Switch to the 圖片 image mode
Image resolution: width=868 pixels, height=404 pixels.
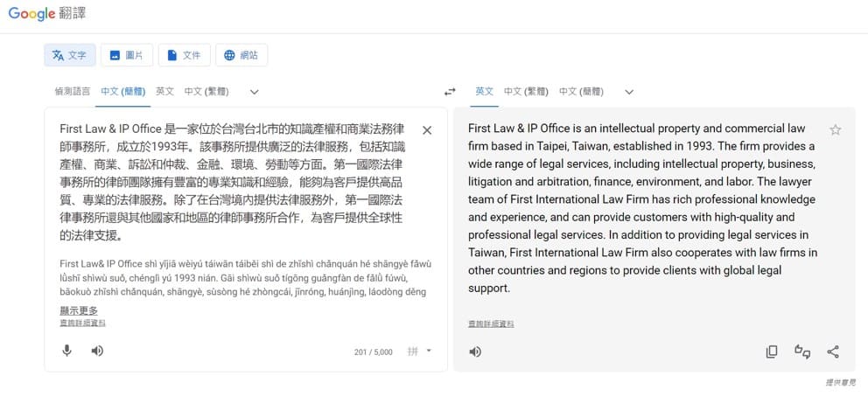(127, 55)
